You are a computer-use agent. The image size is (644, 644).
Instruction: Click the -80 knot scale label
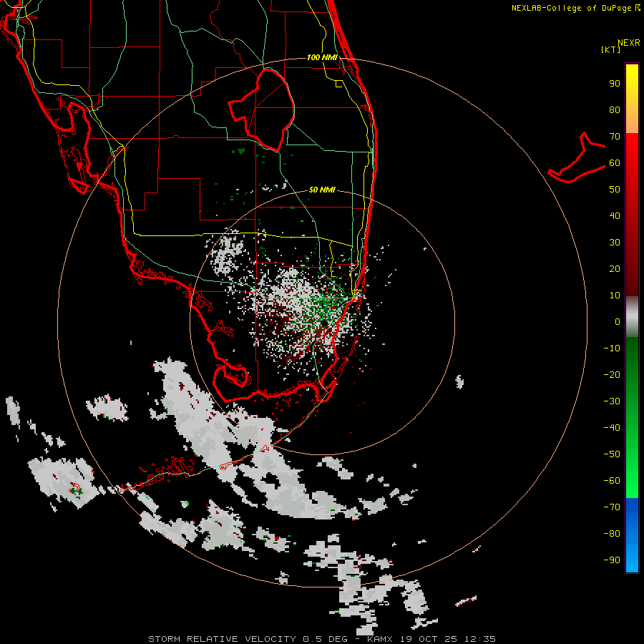(612, 534)
